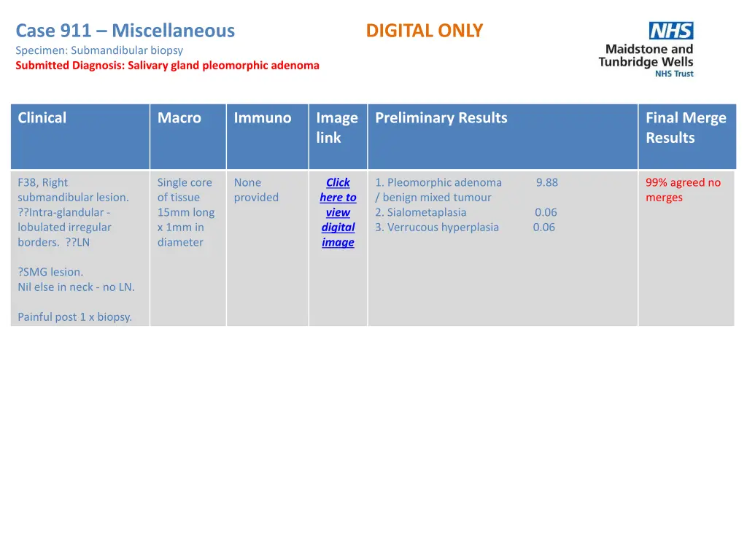Click the Image link column header
The width and height of the screenshot is (747, 560).
coord(338,136)
